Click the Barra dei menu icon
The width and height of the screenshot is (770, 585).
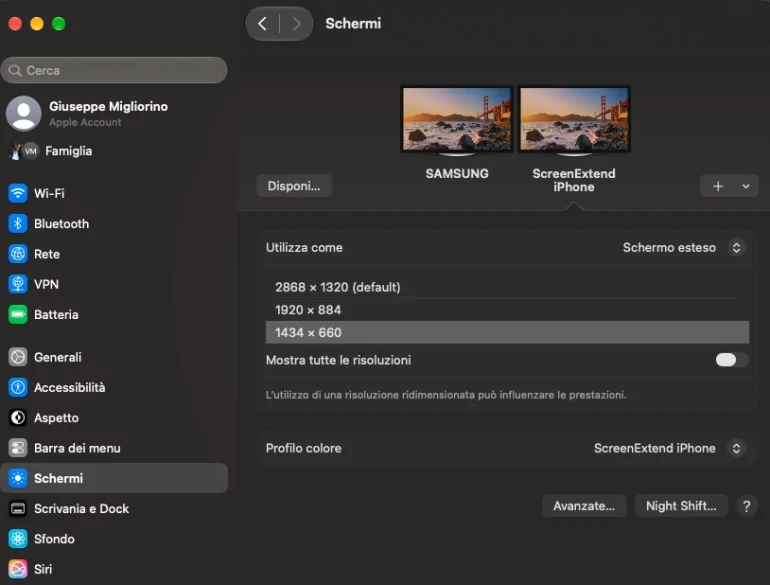[18, 448]
